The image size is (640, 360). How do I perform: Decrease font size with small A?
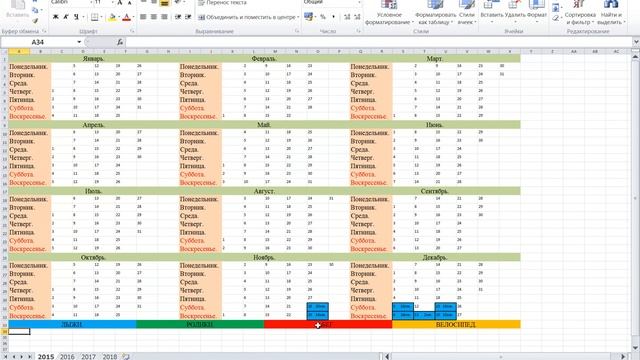pos(129,3)
